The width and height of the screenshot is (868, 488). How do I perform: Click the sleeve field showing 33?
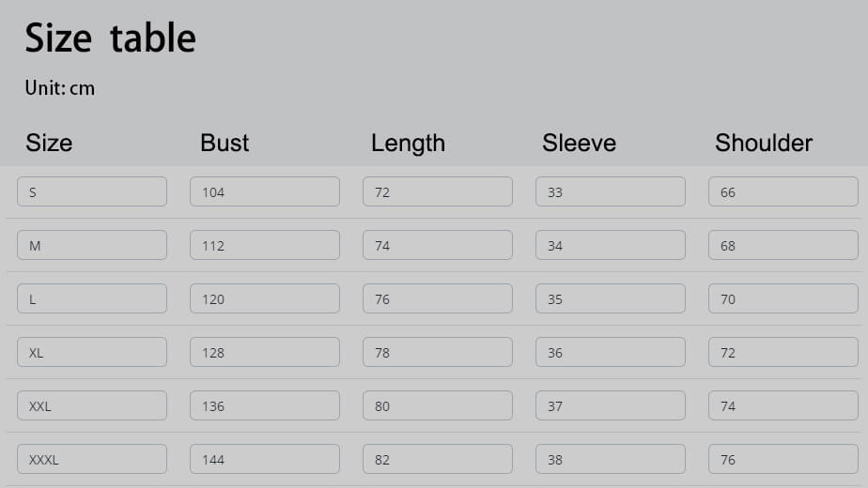[611, 191]
